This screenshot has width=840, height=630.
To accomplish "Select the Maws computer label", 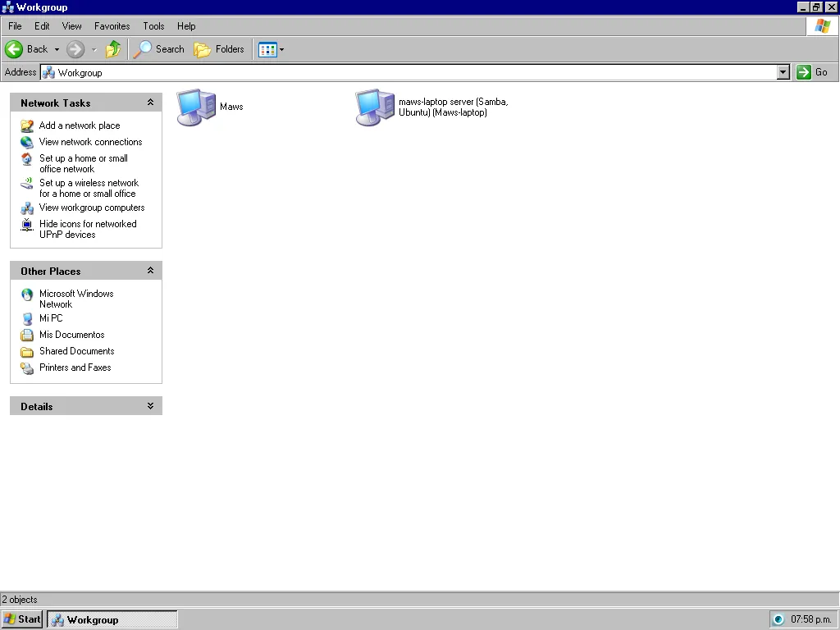I will (x=231, y=107).
